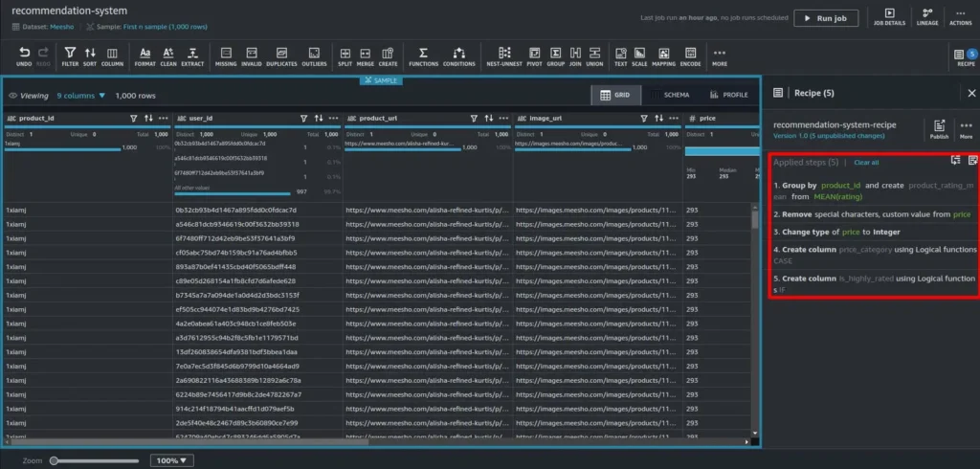
Task: Click the Undo toolbar icon
Action: point(24,56)
